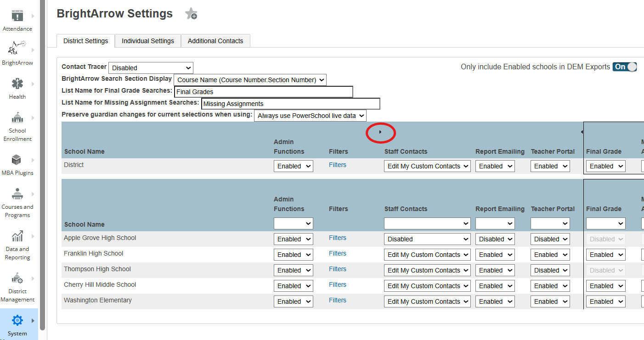644x340 pixels.
Task: Open the Teacher Portal header bulk dropdown
Action: 550,223
